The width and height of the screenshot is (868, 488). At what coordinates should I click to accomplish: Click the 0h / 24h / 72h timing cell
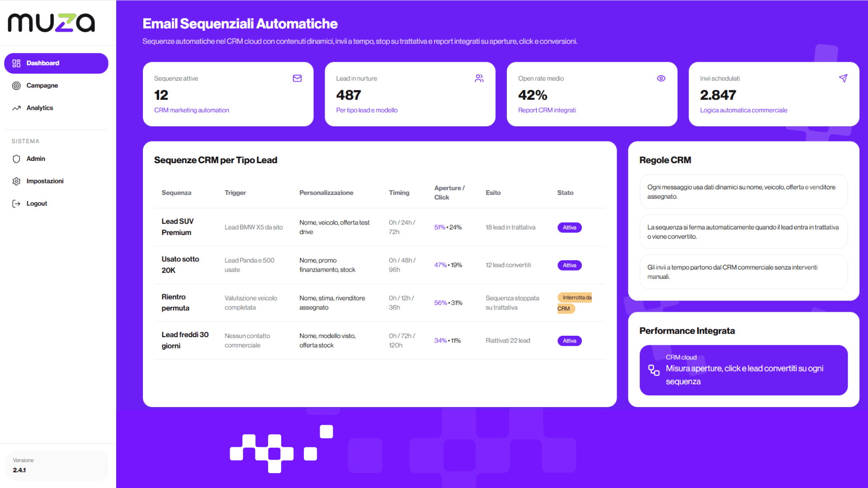pyautogui.click(x=402, y=227)
